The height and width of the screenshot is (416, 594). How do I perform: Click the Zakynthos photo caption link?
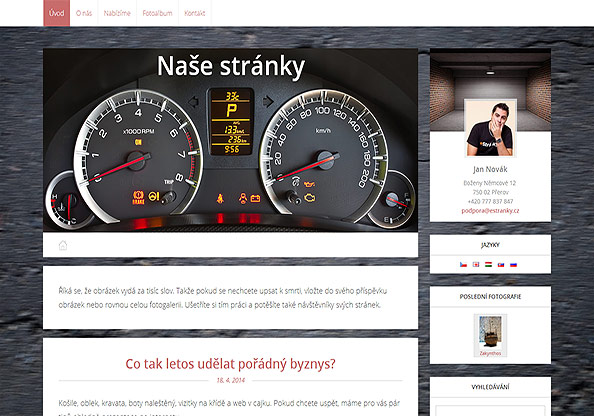pos(490,353)
